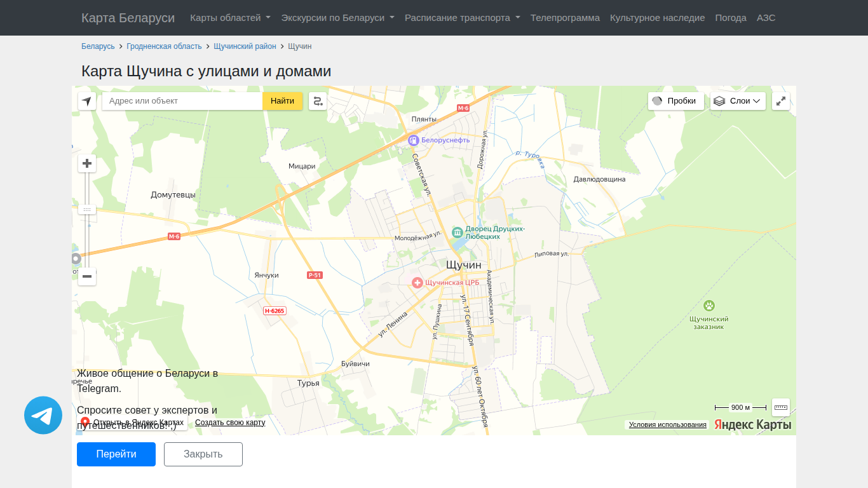Click the Н-6265 road shield
This screenshot has width=868, height=488.
pyautogui.click(x=275, y=311)
